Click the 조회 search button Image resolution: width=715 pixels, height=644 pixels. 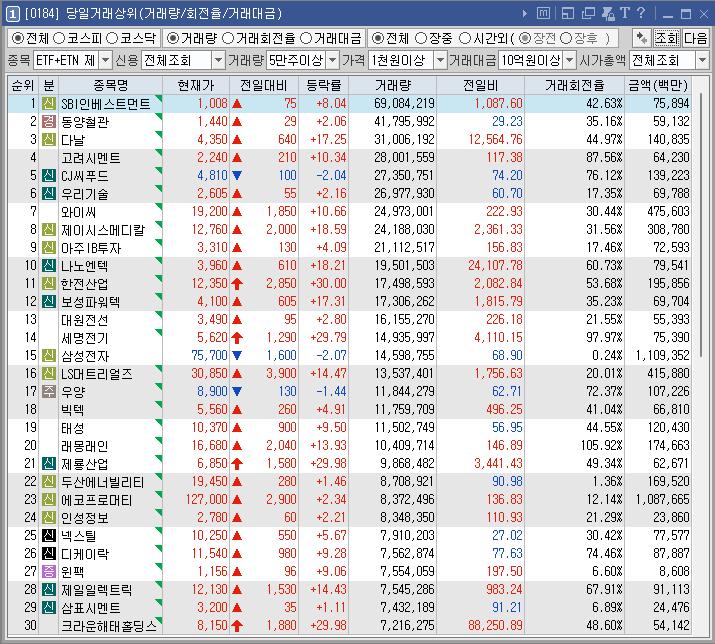pyautogui.click(x=667, y=38)
